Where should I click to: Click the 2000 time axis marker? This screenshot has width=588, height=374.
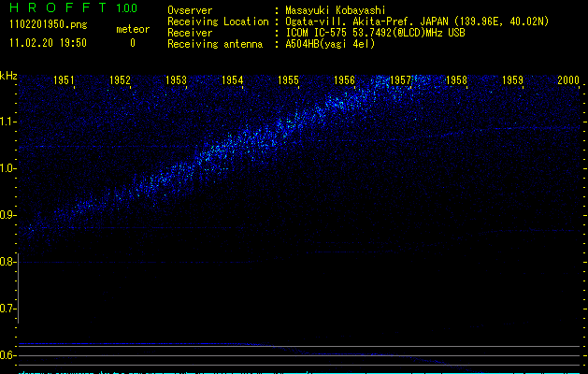click(568, 80)
